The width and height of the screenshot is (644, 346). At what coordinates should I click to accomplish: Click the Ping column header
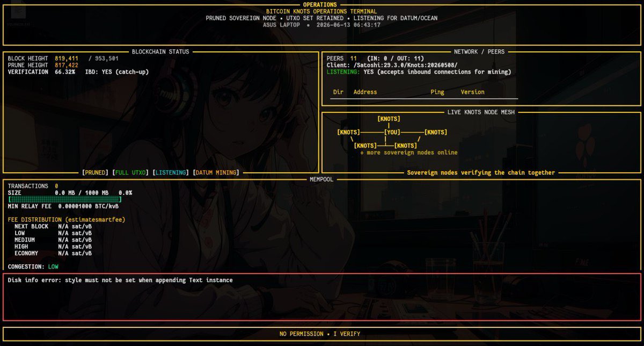(x=437, y=92)
